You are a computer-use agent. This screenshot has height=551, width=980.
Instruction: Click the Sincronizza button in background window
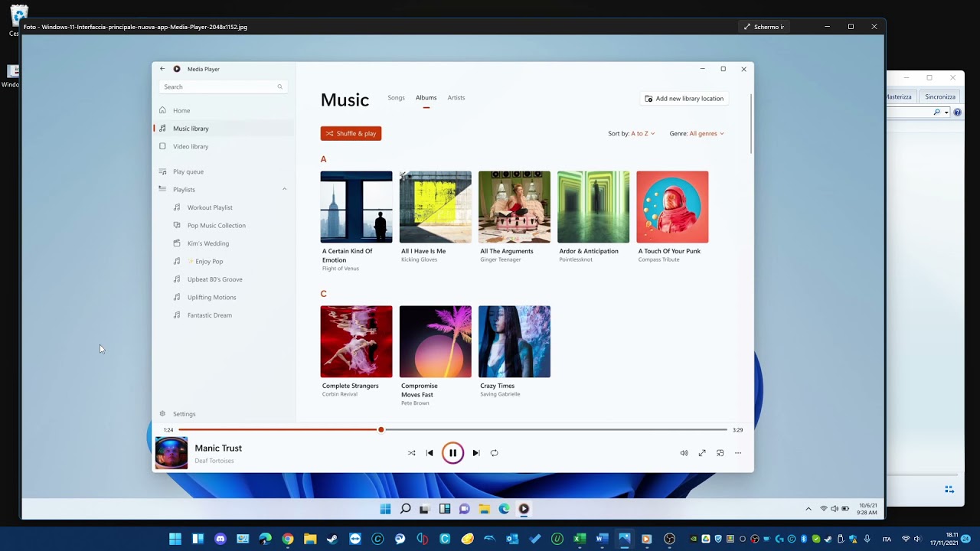click(940, 96)
